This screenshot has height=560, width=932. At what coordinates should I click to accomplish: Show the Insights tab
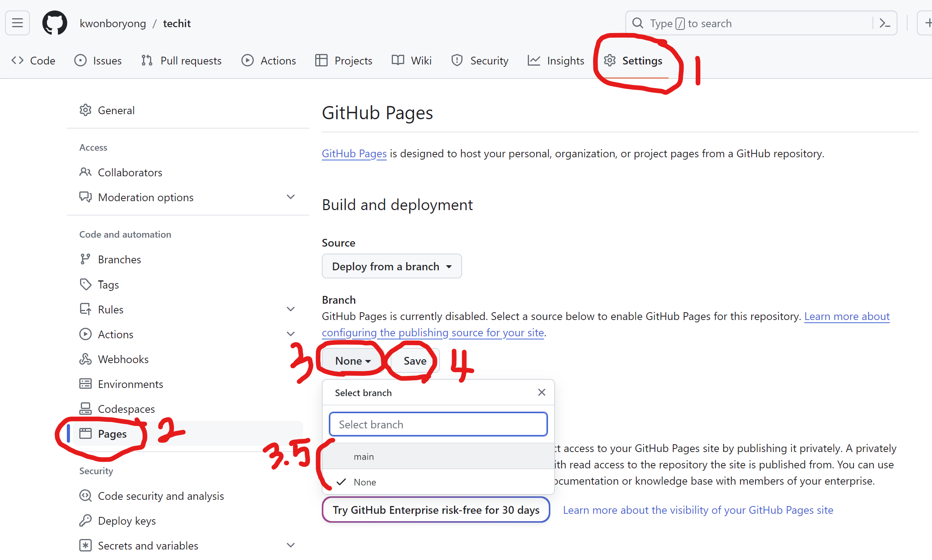click(x=556, y=61)
